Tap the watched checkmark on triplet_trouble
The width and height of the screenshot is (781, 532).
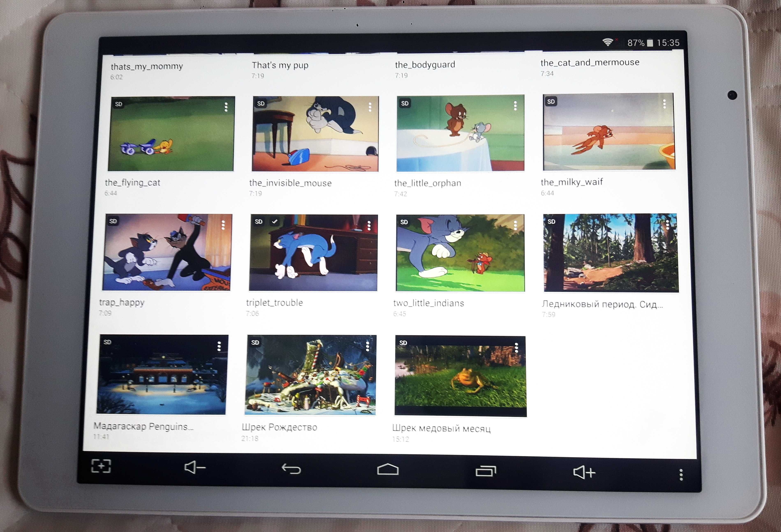pyautogui.click(x=275, y=221)
